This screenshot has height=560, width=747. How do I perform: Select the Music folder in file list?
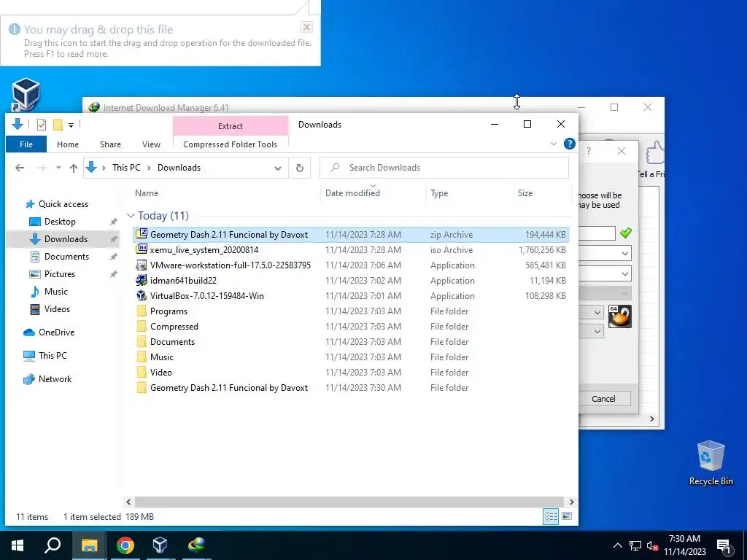[351, 357]
